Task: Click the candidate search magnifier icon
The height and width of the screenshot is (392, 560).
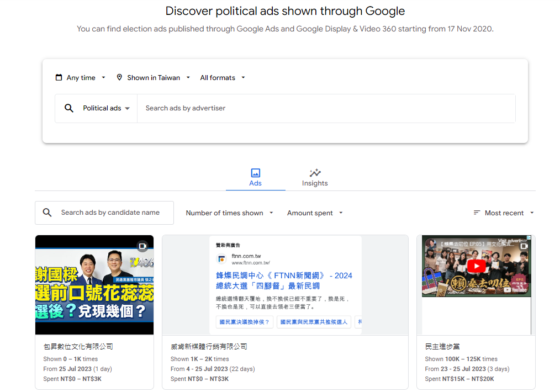Action: point(47,213)
